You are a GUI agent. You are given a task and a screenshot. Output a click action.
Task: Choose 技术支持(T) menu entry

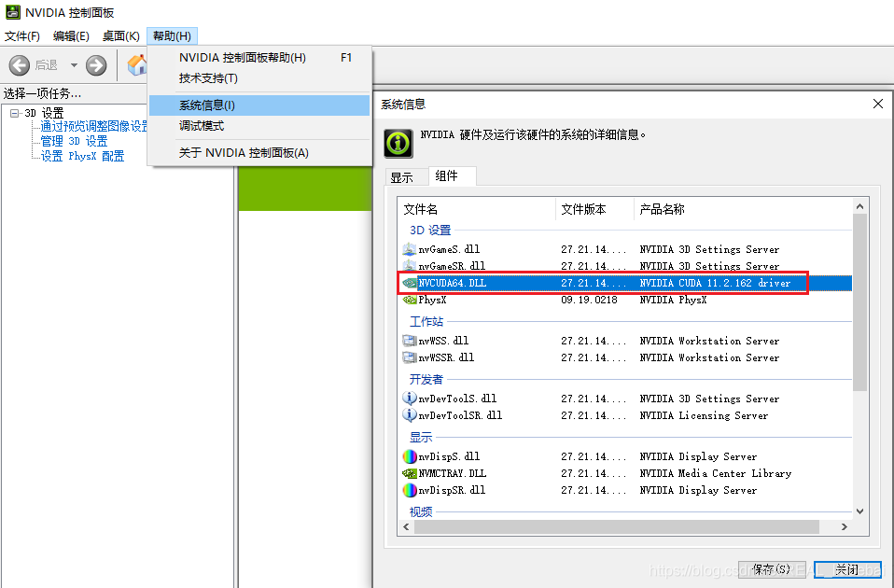pos(259,78)
